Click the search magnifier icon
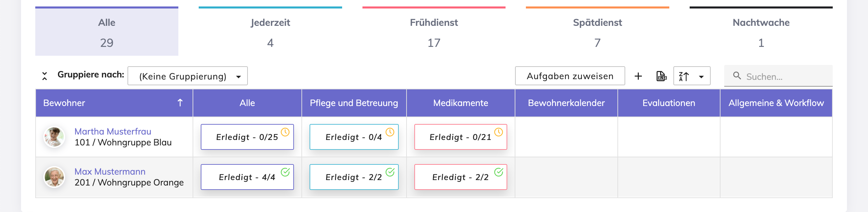This screenshot has width=868, height=212. 737,76
